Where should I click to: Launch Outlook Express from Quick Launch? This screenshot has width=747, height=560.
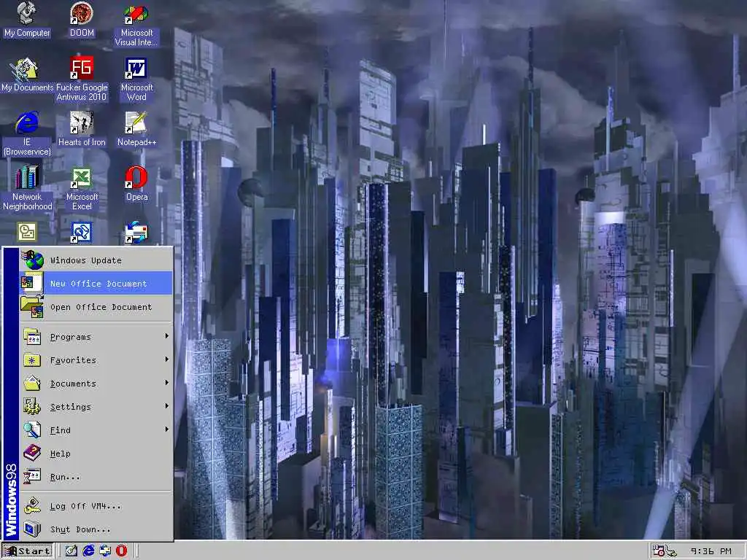(x=105, y=551)
